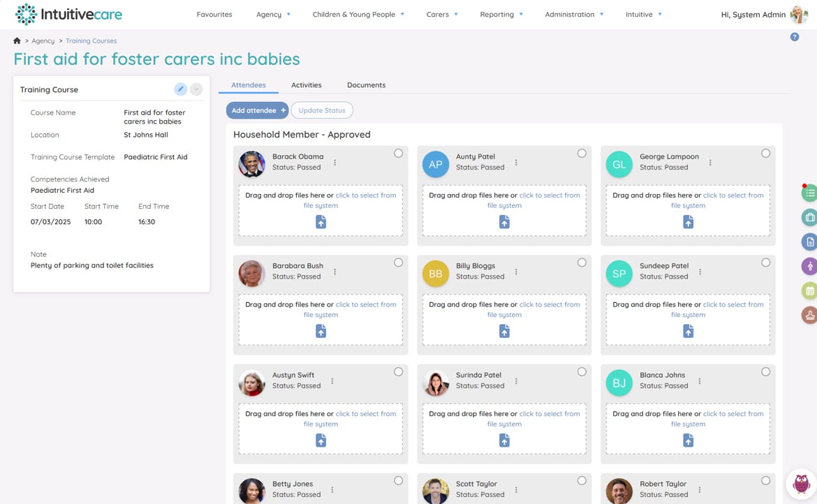Click the pencil edit icon in Training Course panel
The image size is (817, 504).
click(x=180, y=89)
